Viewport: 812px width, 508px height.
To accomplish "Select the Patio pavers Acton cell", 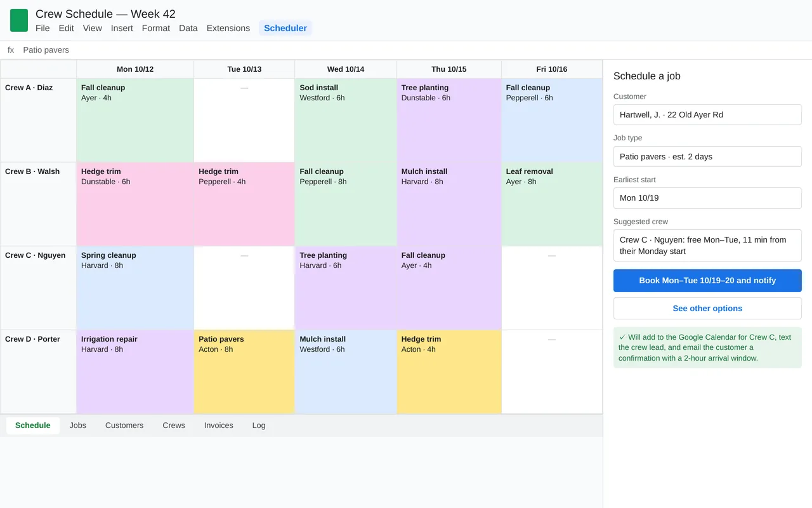I will [x=244, y=372].
